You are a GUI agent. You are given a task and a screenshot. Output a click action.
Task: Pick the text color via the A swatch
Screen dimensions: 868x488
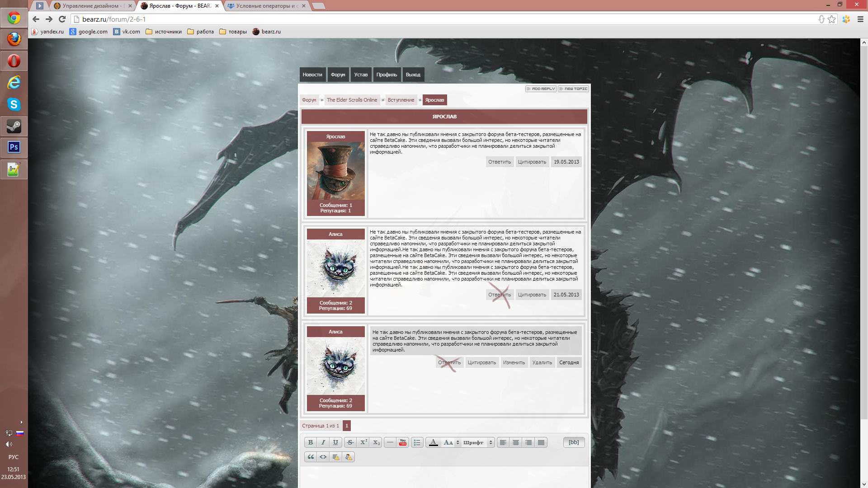pos(433,442)
